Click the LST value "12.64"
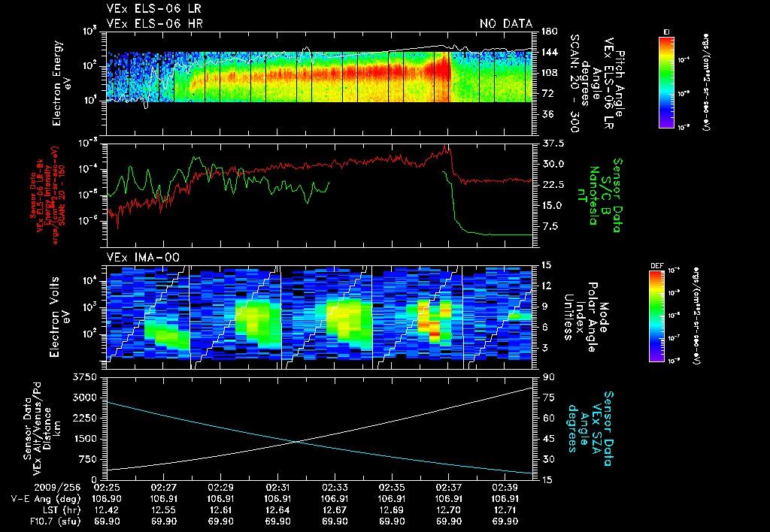This screenshot has height=532, width=770. click(277, 510)
